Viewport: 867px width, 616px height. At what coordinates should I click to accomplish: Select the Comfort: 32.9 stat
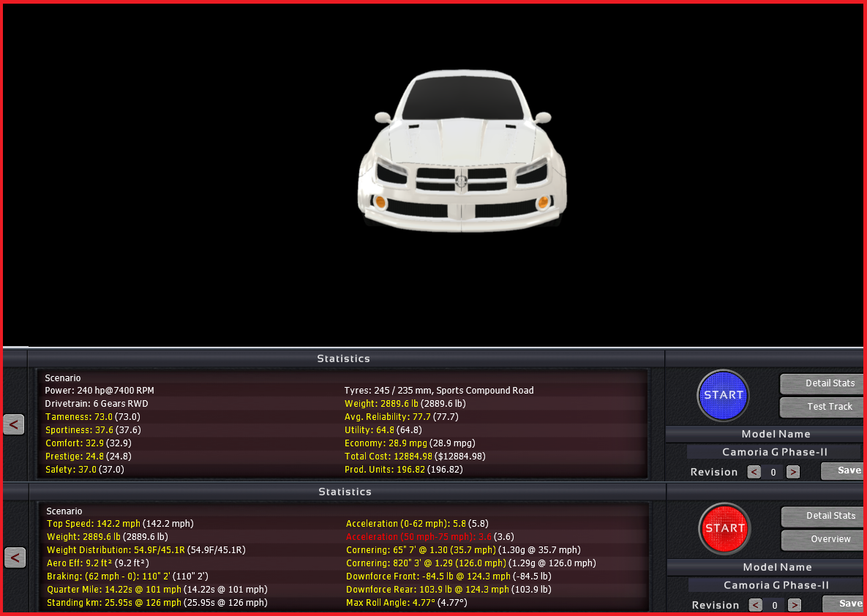89,443
